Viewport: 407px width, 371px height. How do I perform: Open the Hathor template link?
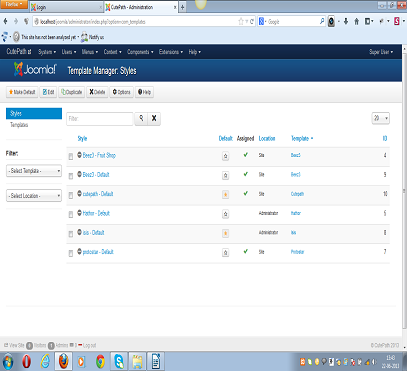pos(296,213)
